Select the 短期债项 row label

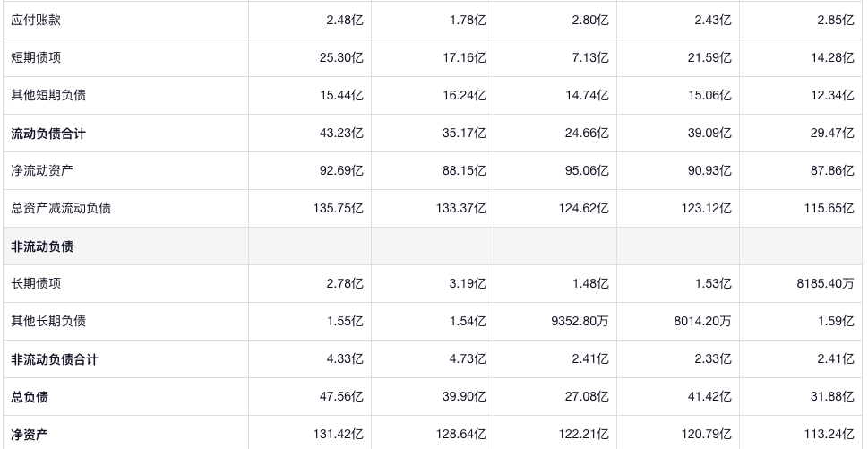coord(36,57)
